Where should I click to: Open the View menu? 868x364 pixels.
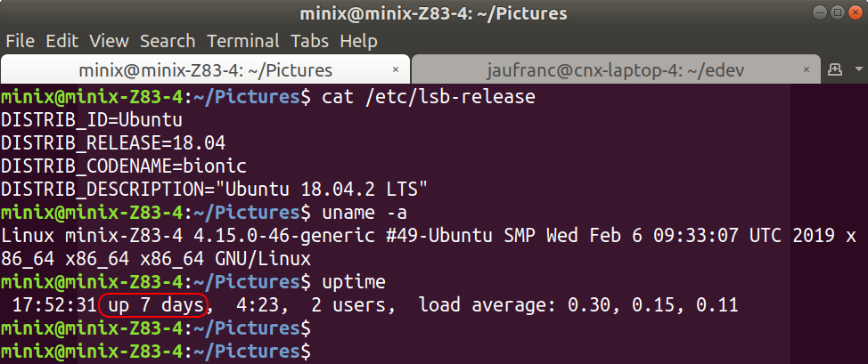click(x=109, y=41)
